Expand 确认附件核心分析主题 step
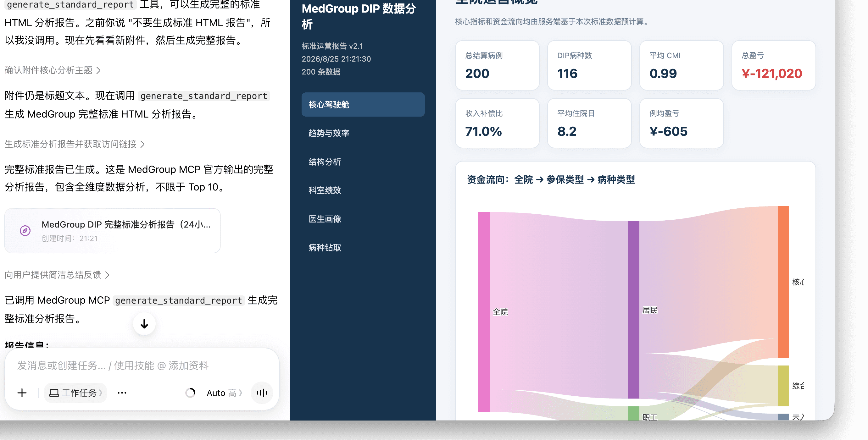868x440 pixels. click(x=53, y=70)
